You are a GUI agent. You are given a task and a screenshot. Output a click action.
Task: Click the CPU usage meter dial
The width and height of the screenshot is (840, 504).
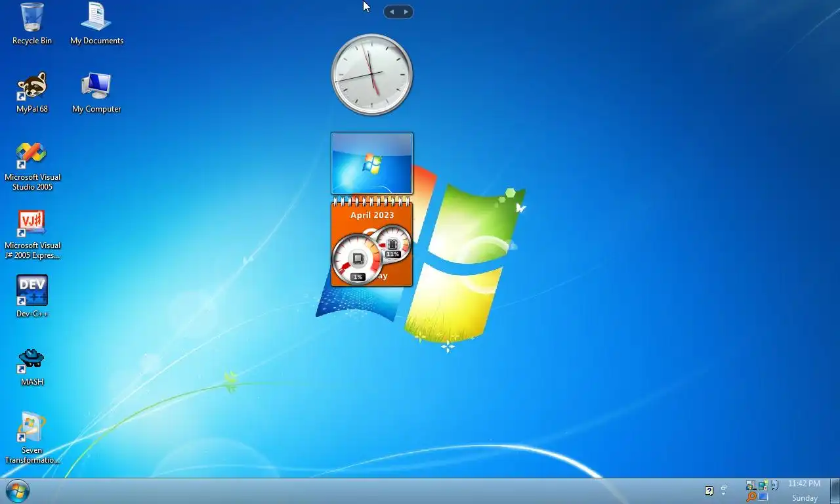point(358,259)
